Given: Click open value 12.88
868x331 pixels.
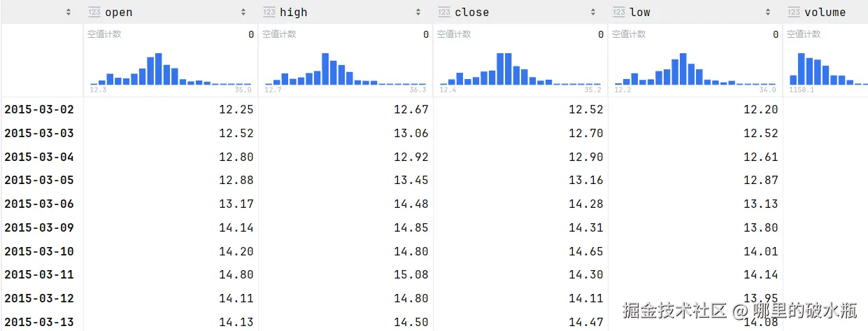Looking at the screenshot, I should (x=236, y=180).
